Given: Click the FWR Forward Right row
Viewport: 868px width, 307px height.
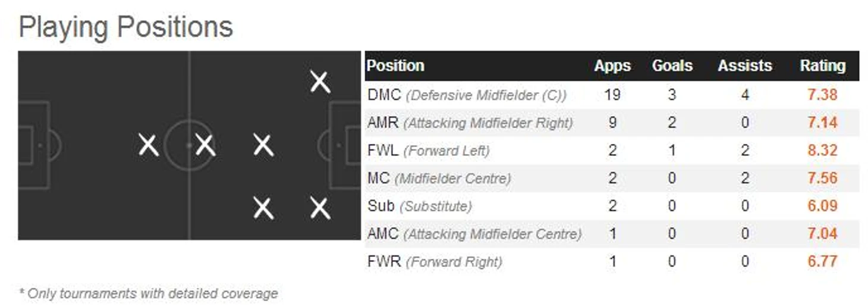Looking at the screenshot, I should point(612,261).
